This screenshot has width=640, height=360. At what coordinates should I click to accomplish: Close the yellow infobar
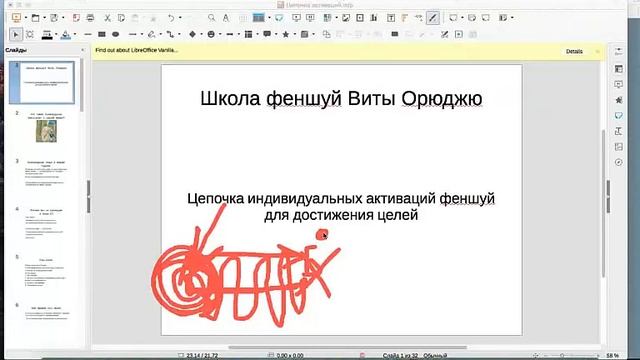click(x=598, y=51)
